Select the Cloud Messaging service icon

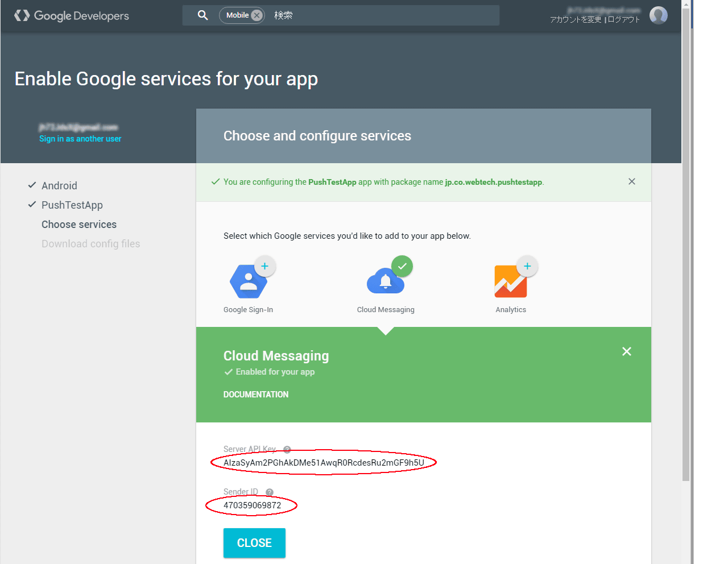point(386,280)
